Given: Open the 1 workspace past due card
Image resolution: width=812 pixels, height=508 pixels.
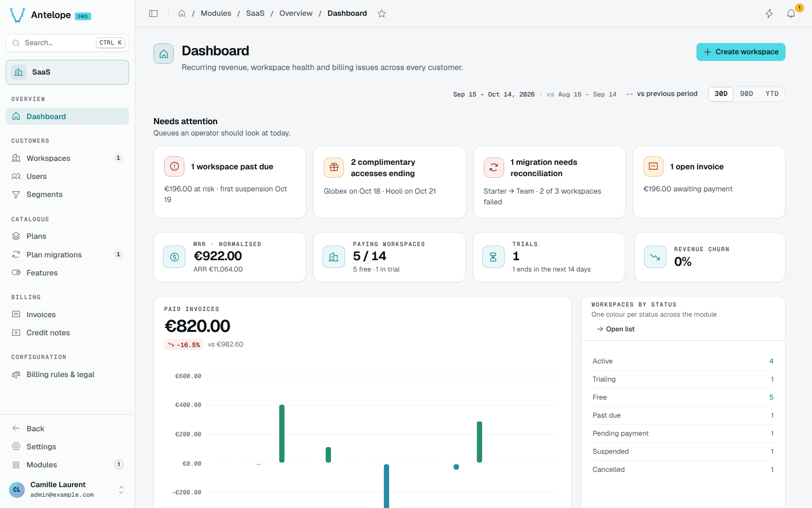Looking at the screenshot, I should [230, 182].
